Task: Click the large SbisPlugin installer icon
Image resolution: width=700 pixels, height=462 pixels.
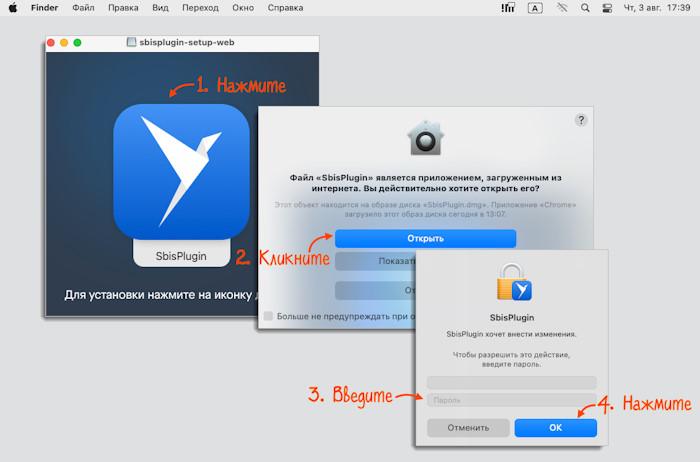Action: click(181, 172)
